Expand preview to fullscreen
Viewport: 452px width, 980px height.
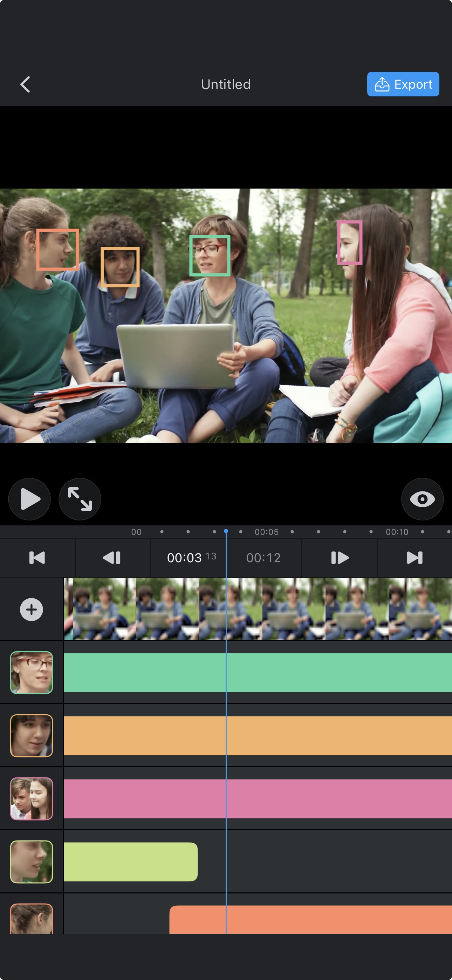(x=80, y=499)
